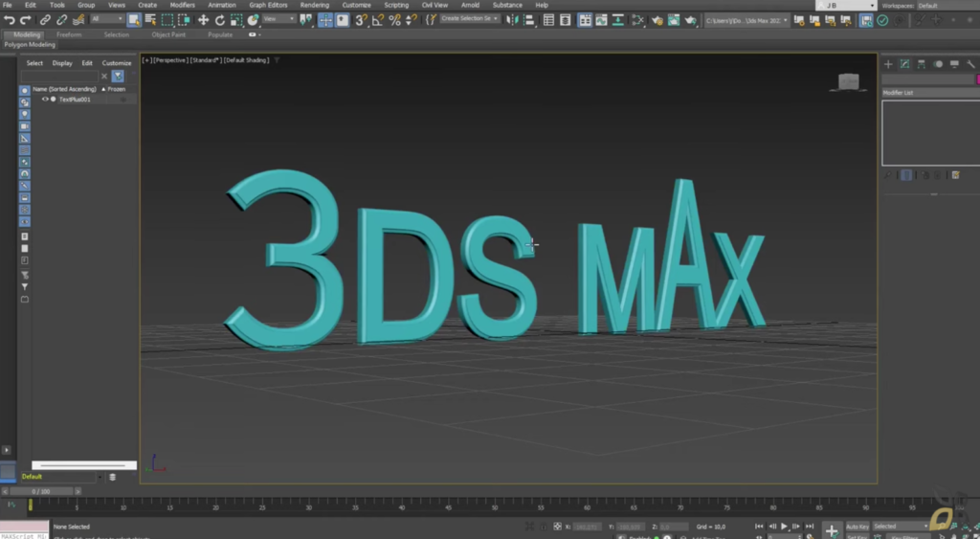Open the Scripting menu
The height and width of the screenshot is (539, 980).
[396, 5]
